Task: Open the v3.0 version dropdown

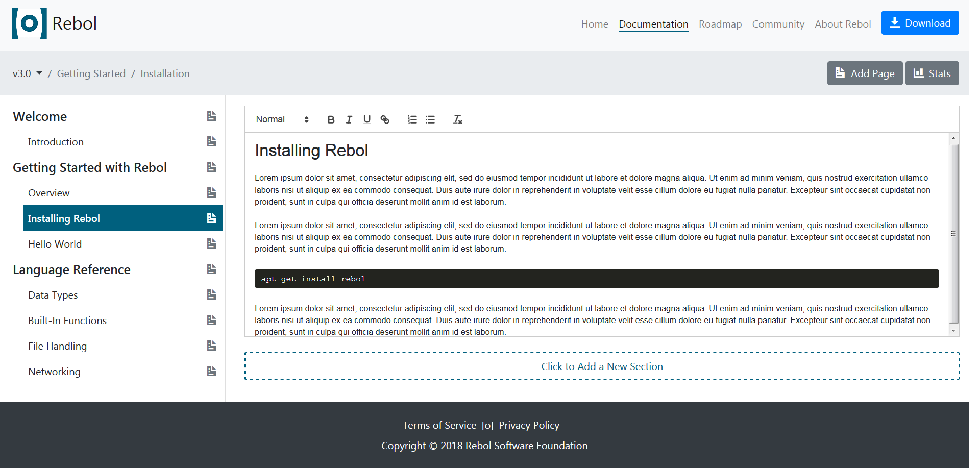Action: click(x=27, y=73)
